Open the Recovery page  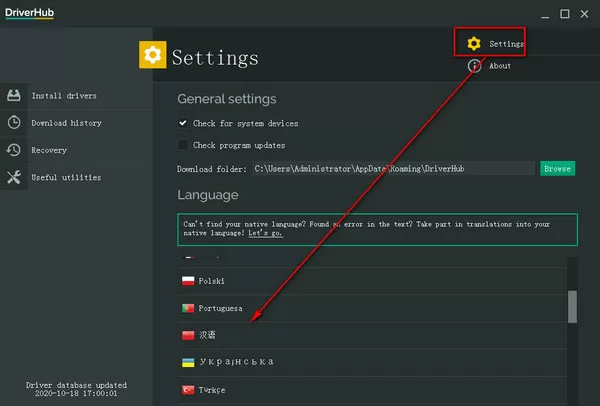click(77, 150)
